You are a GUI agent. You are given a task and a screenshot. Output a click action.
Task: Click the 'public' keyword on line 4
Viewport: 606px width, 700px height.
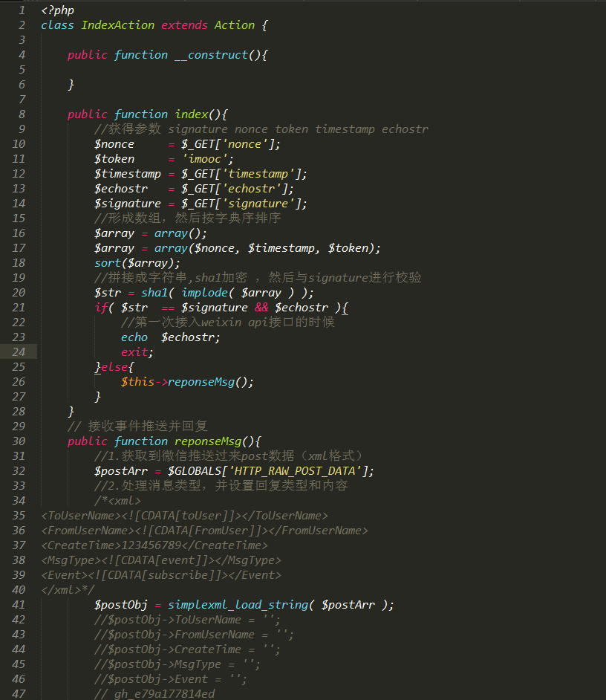88,55
